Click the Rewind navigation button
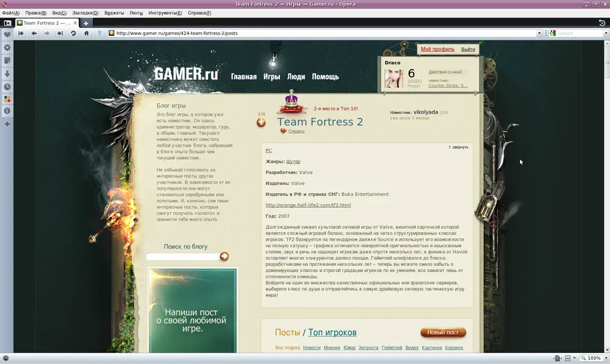 click(21, 34)
